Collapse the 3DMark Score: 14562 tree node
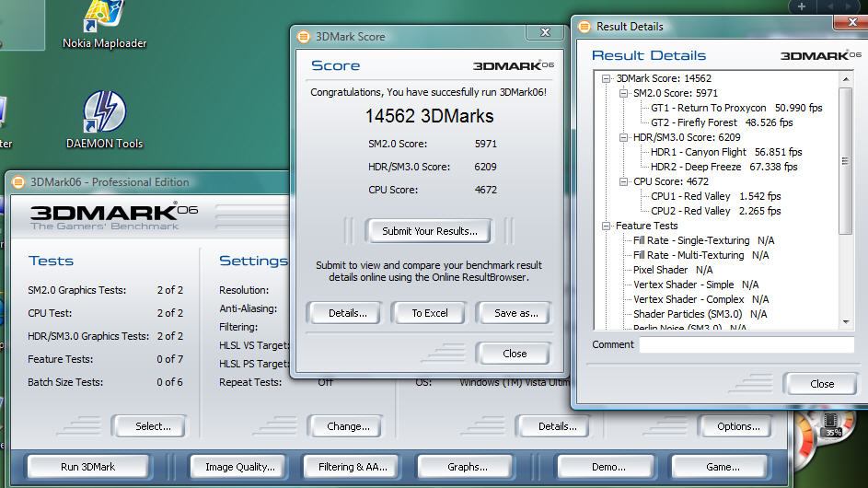868x488 pixels. 607,78
